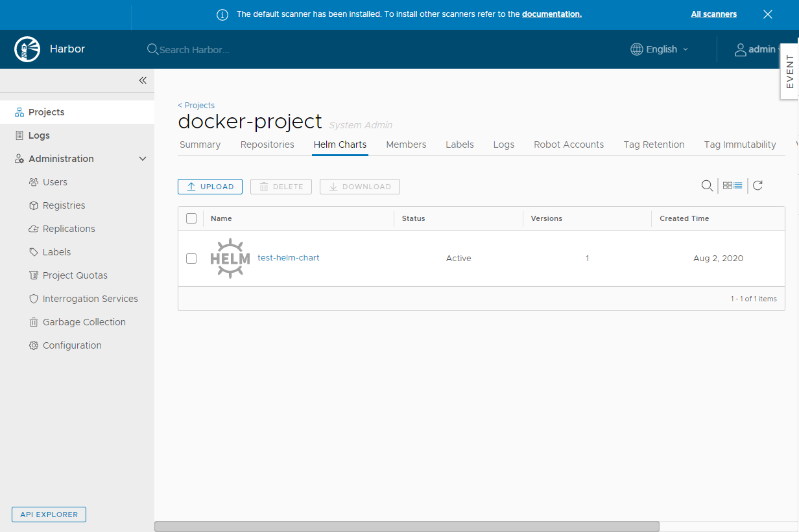Click the Harbor title text
This screenshot has height=532, width=799.
point(67,49)
